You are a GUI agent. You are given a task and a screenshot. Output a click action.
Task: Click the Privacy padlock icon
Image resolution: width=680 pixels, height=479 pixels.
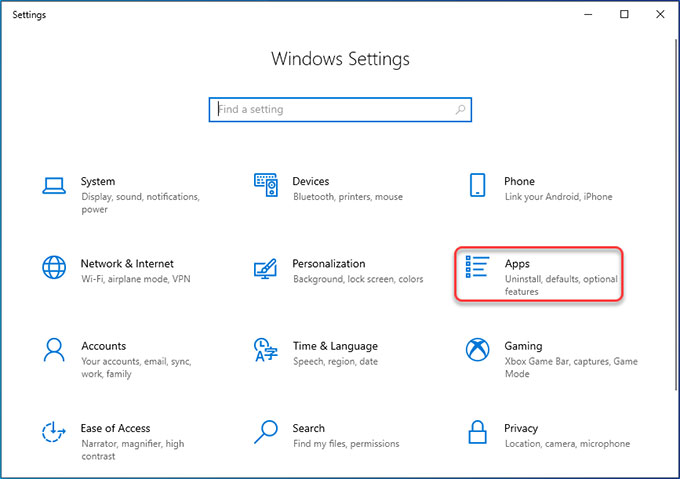[x=477, y=432]
